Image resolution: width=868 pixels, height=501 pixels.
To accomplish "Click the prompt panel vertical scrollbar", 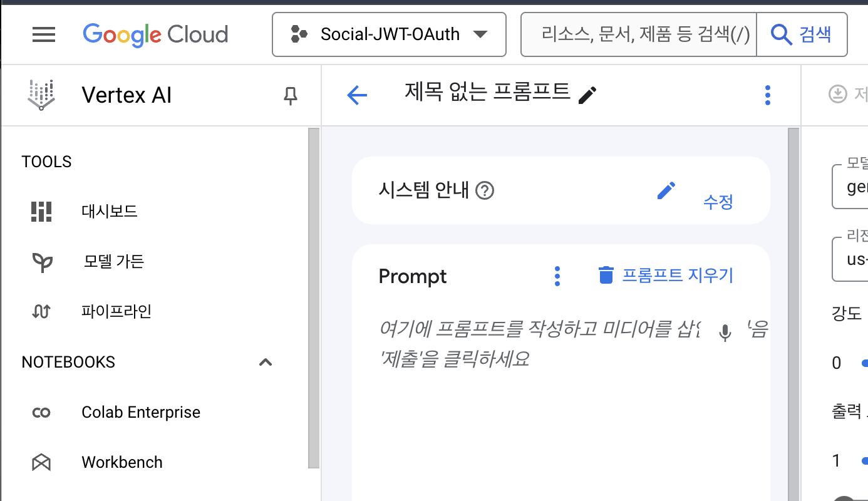I will [x=793, y=313].
